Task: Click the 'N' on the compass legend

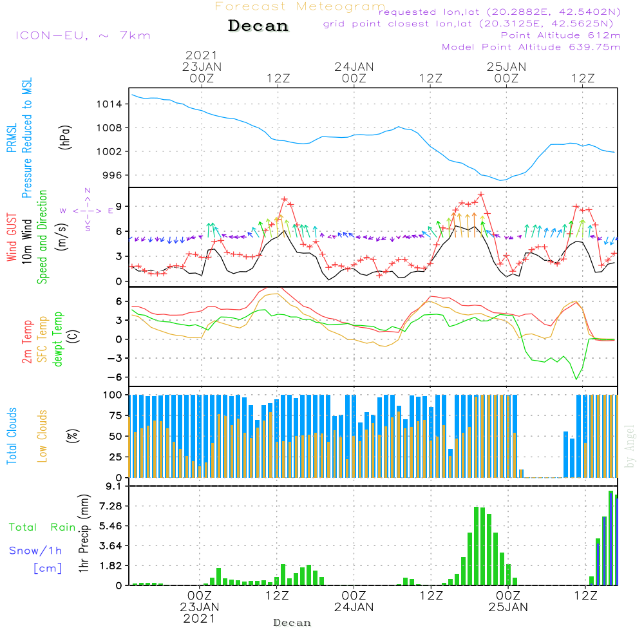Action: pyautogui.click(x=88, y=191)
